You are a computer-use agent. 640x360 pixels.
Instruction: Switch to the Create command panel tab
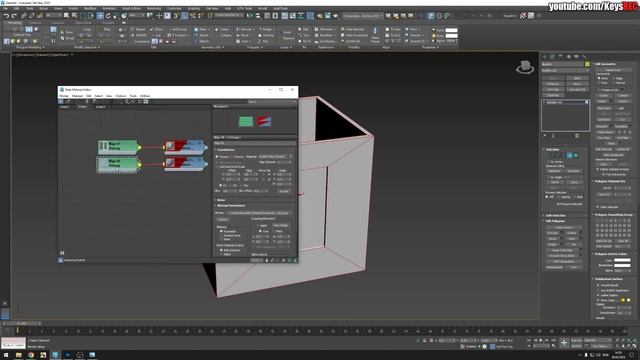[545, 56]
